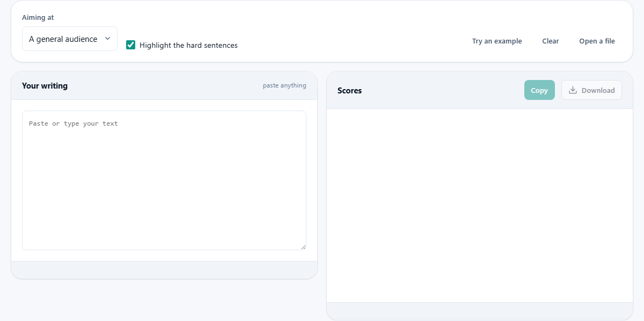
Task: Click the Clear button
Action: [x=551, y=41]
